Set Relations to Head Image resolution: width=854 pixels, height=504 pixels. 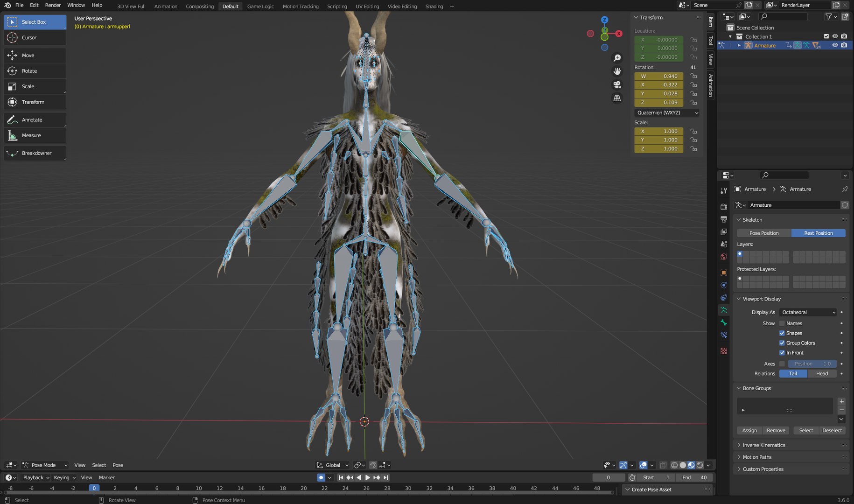click(x=822, y=374)
